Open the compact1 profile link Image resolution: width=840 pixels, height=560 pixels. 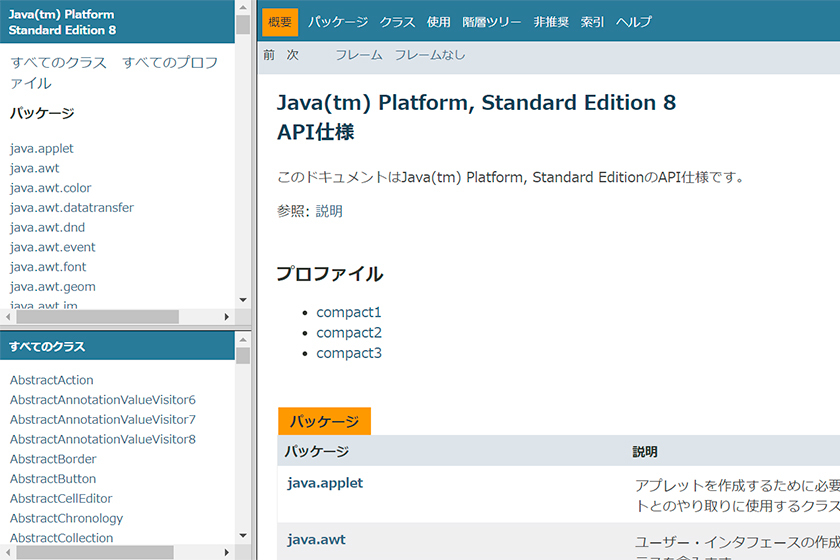point(349,312)
